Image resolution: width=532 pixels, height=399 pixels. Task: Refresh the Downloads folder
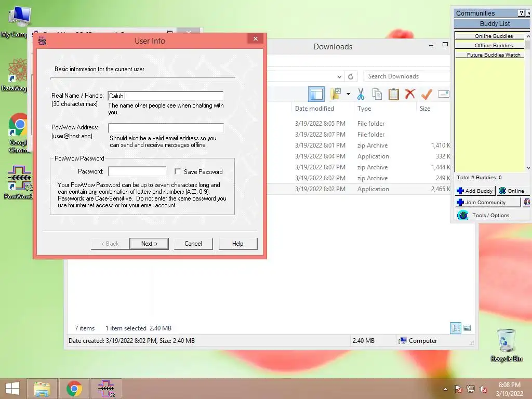351,77
